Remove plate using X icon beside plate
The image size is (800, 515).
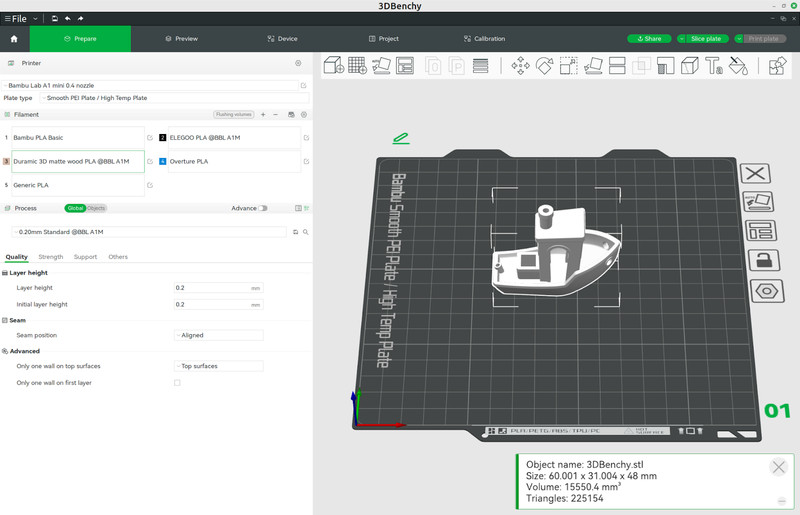point(755,174)
